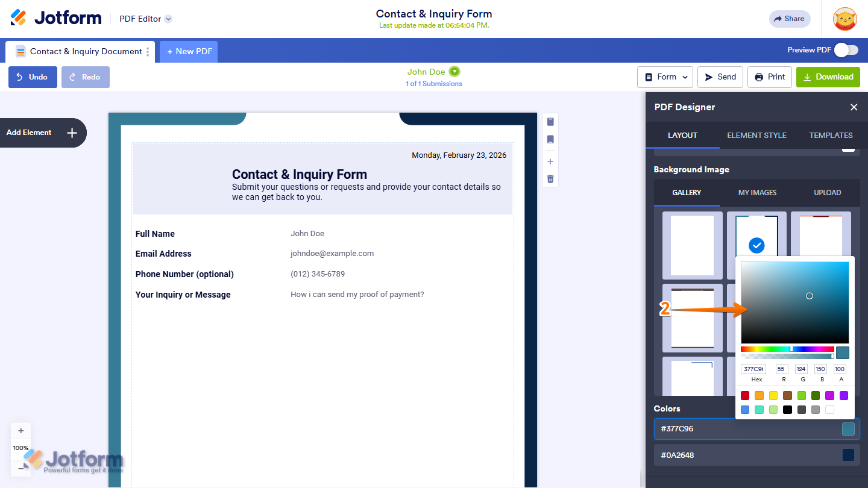Delete the page with the trash icon
The width and height of the screenshot is (868, 488).
(550, 178)
